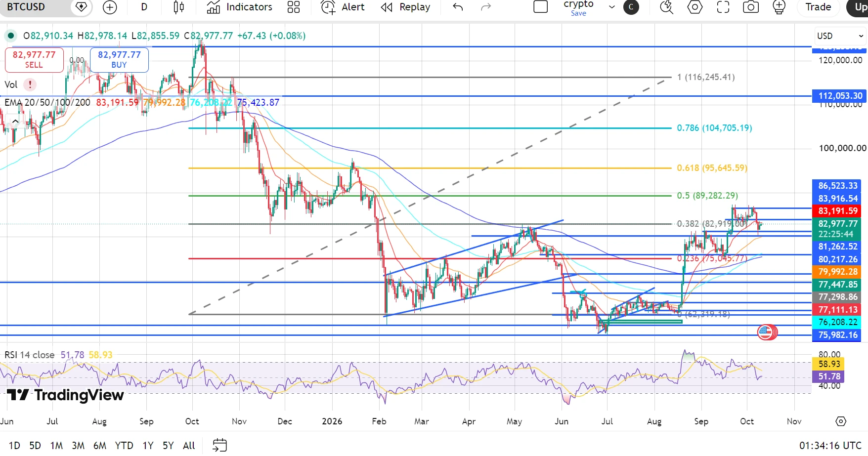Open the Indicators panel
868x456 pixels.
tap(239, 7)
